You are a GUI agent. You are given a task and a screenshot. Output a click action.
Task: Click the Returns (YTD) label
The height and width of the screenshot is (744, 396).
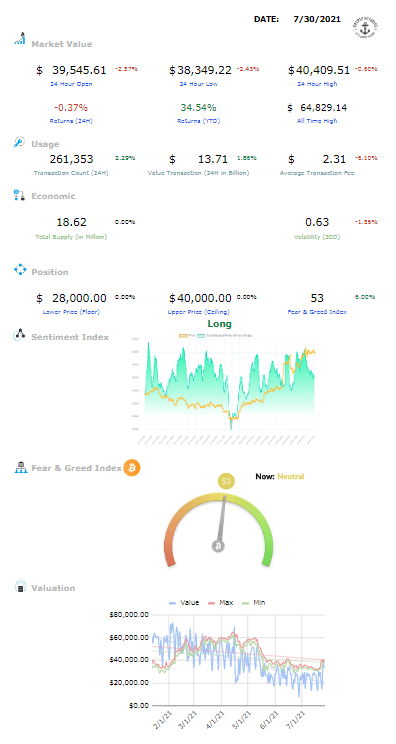pyautogui.click(x=199, y=121)
